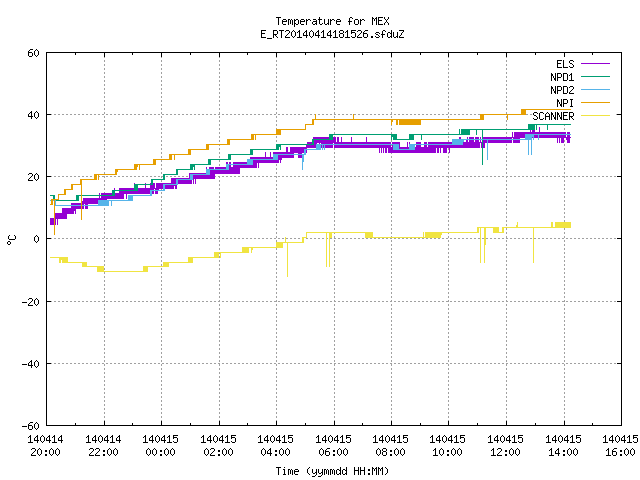Screen dimensions: 640x480
Task: Click the filename E_RT20140414181526.sfduZ subtitle
Action: [332, 34]
